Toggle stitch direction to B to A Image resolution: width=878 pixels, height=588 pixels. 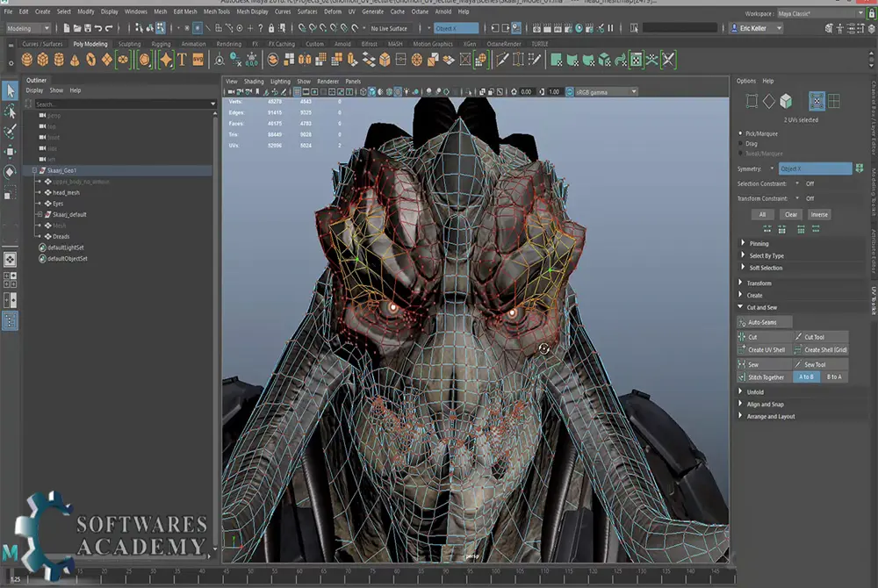[834, 377]
